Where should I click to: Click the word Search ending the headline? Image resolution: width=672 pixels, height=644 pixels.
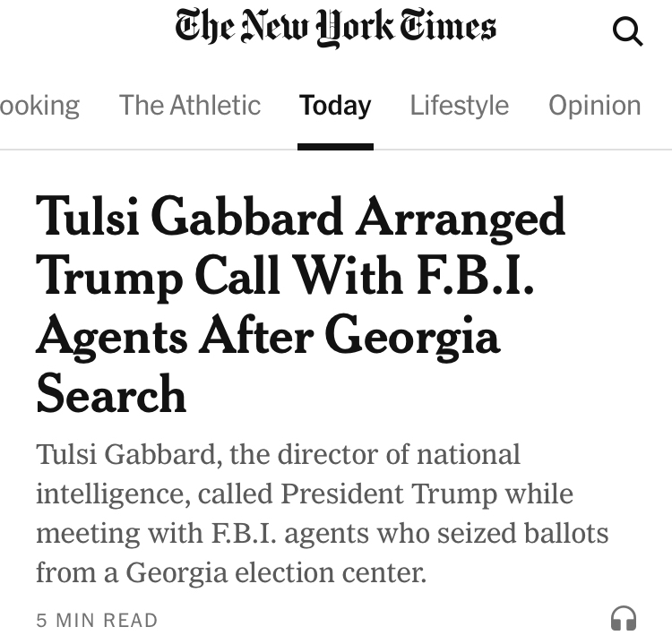110,394
